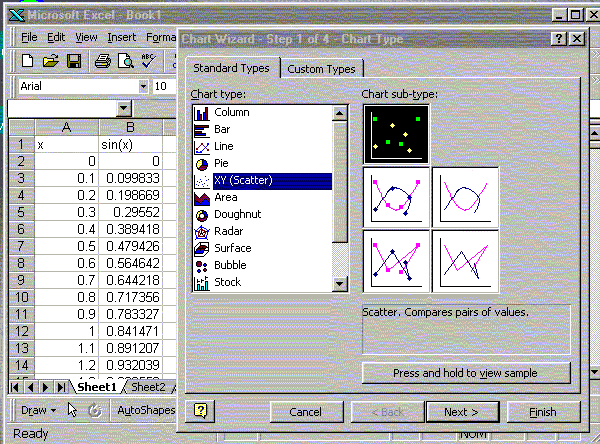Choose the Stock chart type

[x=262, y=282]
